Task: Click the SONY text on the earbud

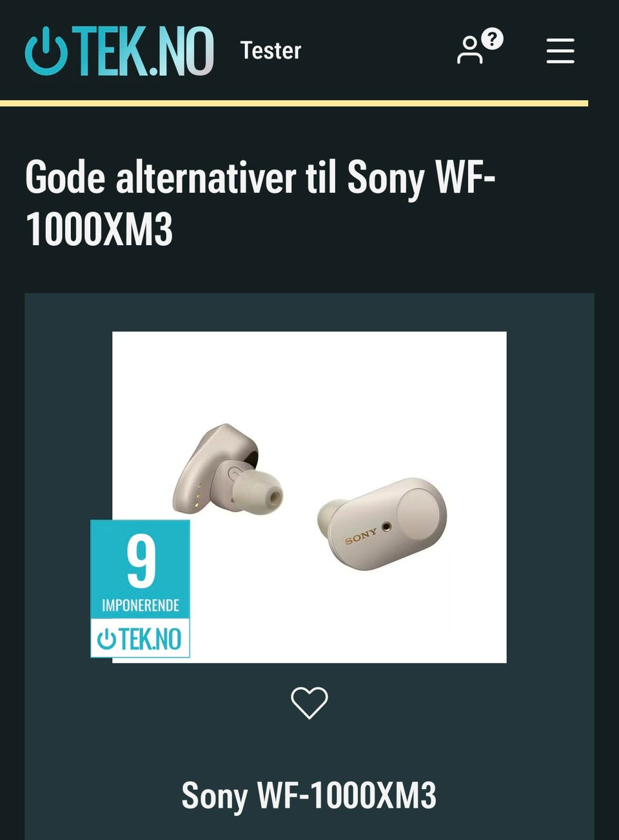Action: click(x=361, y=535)
